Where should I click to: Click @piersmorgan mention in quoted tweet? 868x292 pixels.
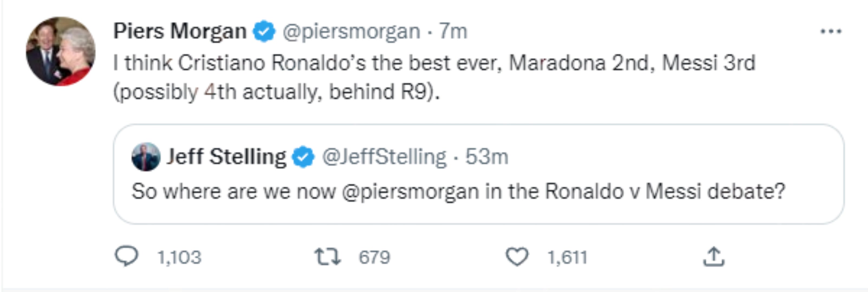pos(410,192)
